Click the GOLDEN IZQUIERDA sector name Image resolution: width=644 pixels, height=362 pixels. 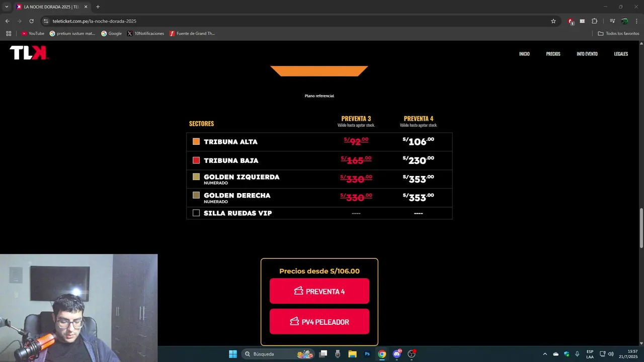tap(242, 177)
